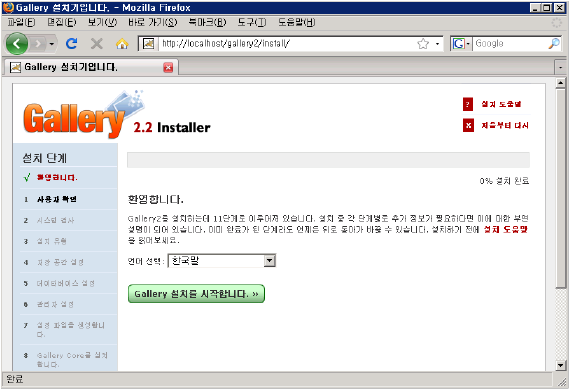Click step 4 저장 공간 설정 text
The image size is (569, 389).
[x=60, y=262]
